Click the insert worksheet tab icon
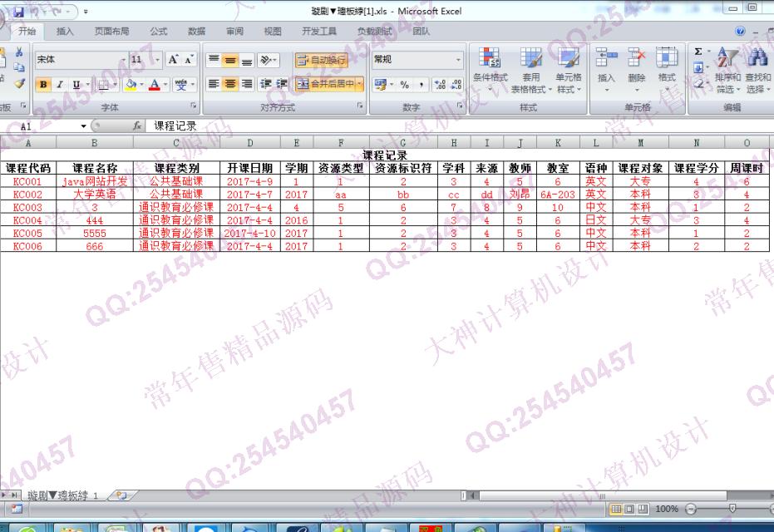Screen dimensions: 774x532 (x=121, y=495)
